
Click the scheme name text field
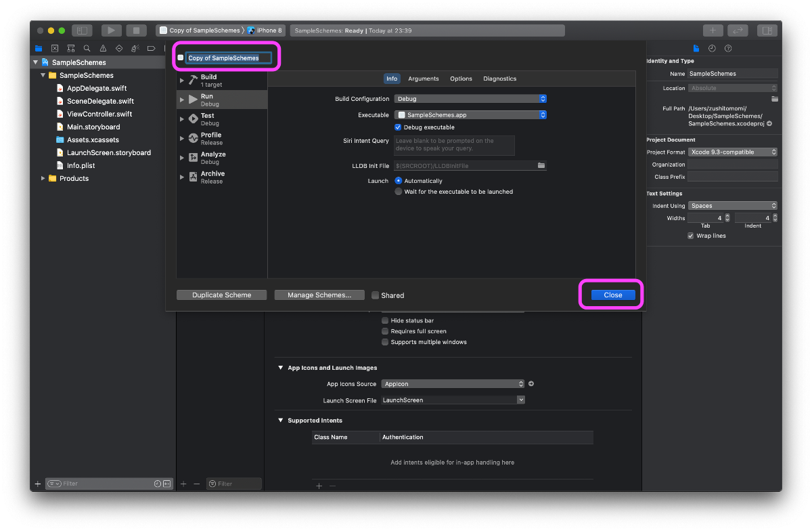click(229, 58)
